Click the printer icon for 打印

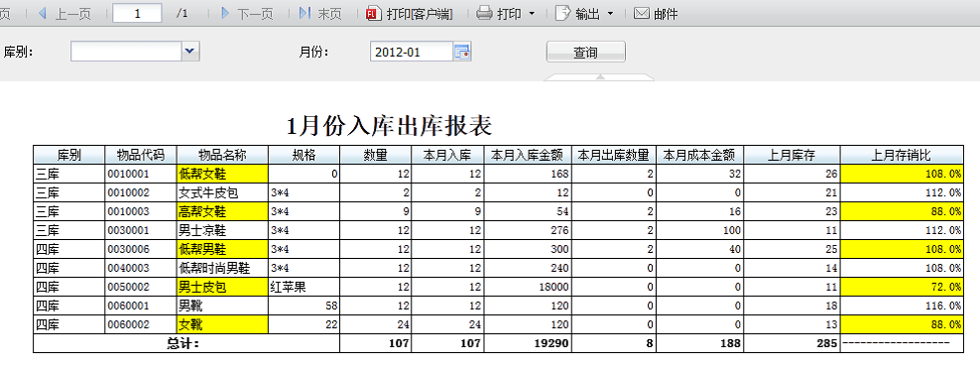pos(484,14)
